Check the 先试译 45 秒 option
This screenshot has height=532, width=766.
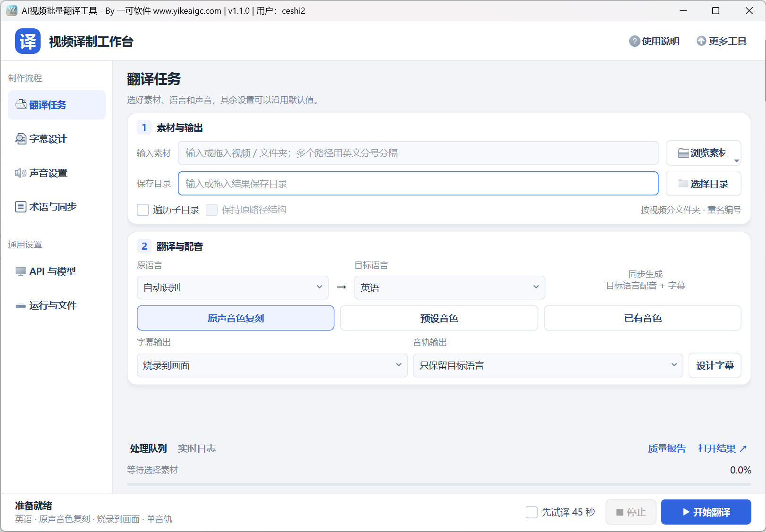[531, 512]
